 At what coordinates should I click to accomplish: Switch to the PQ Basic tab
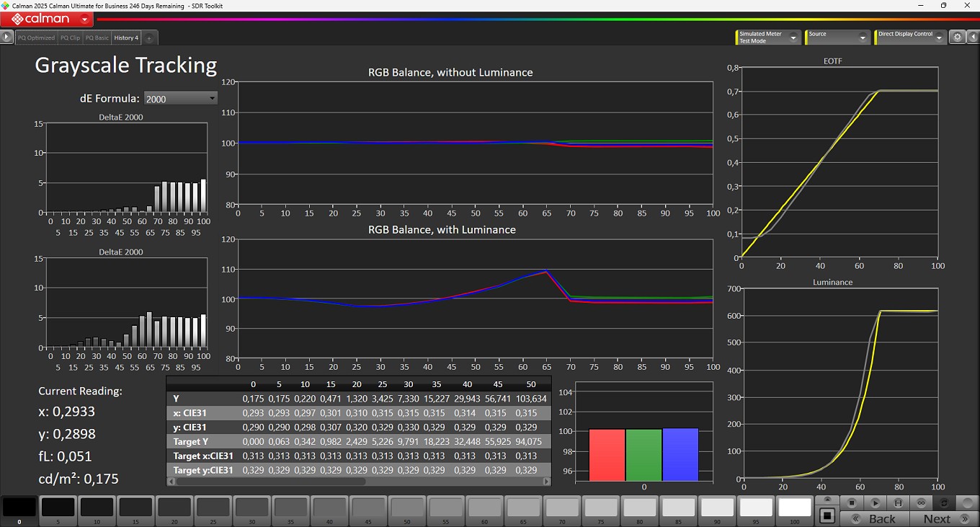[x=97, y=37]
